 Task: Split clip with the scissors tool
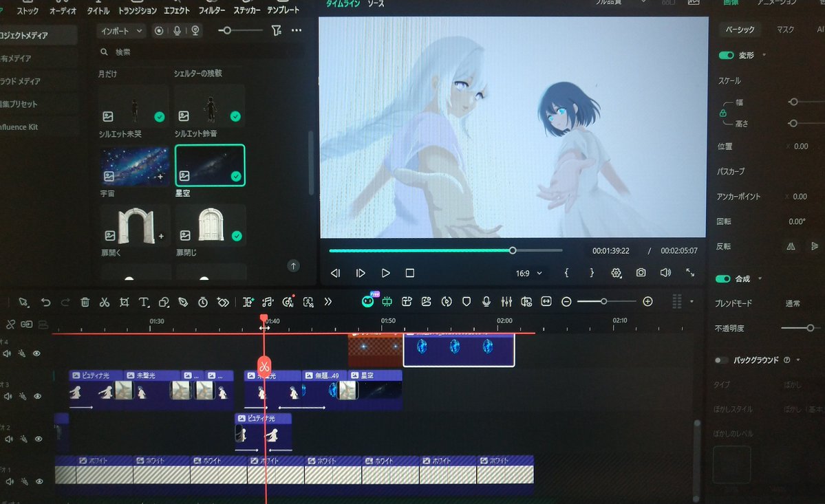point(104,302)
